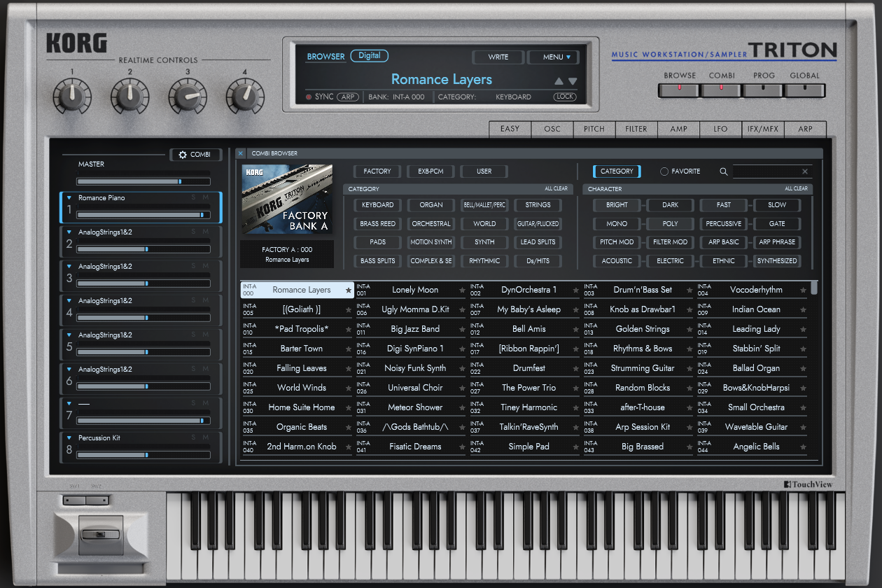Toggle the BRIGHT character filter
The height and width of the screenshot is (588, 882).
coord(617,205)
